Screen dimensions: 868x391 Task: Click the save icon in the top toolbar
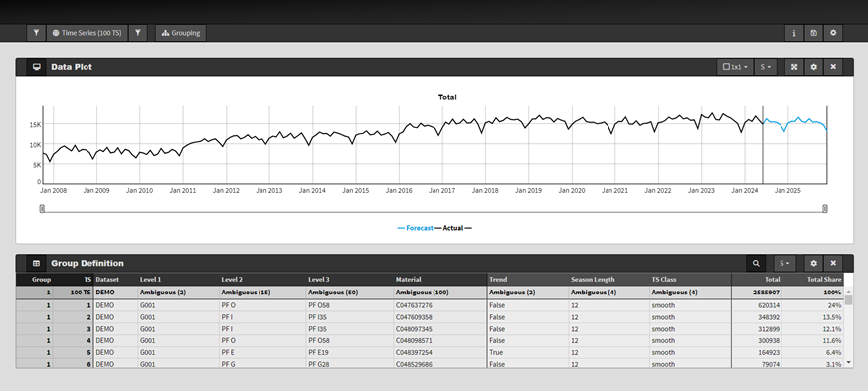[813, 33]
